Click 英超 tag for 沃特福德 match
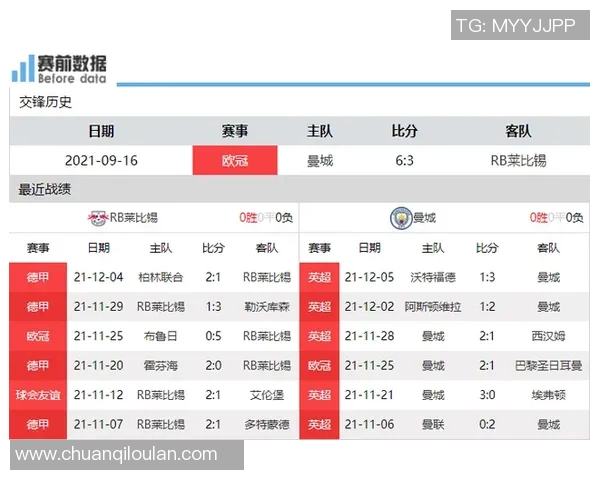 (320, 277)
